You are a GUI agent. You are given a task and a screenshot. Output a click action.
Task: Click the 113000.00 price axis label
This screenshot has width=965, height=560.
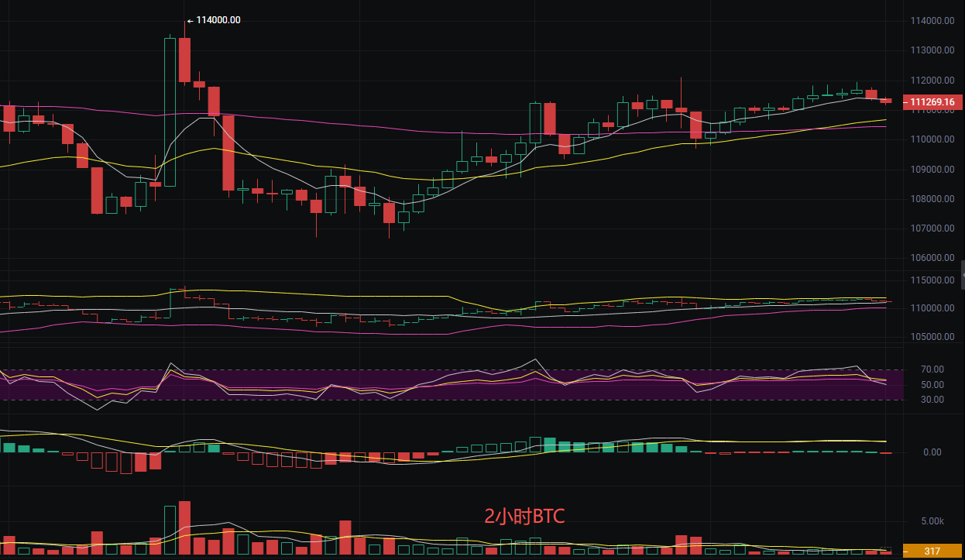point(932,50)
